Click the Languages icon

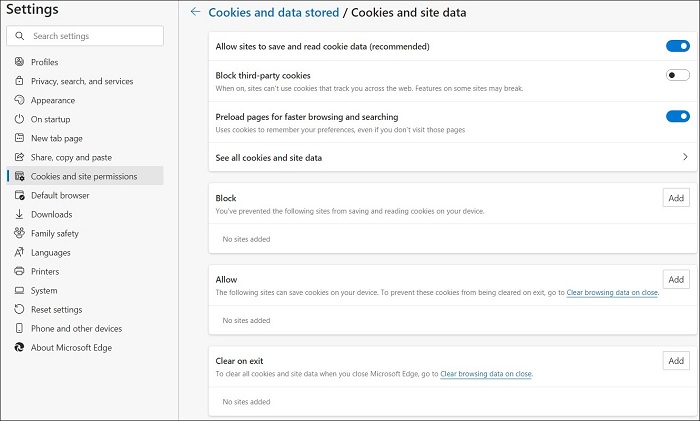(x=19, y=252)
